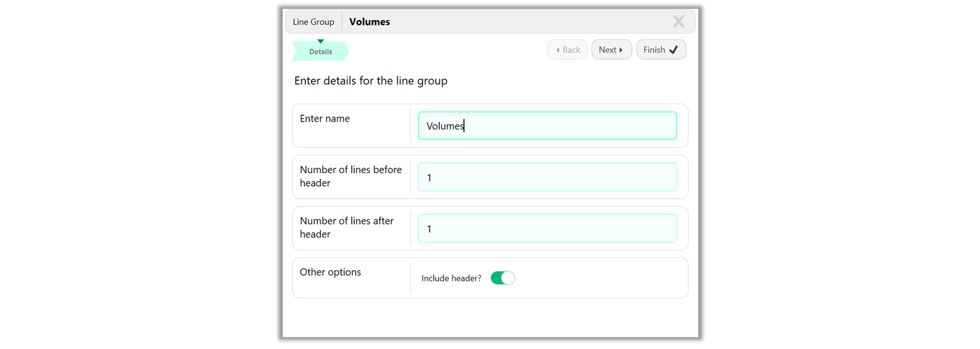Click the checkmark icon on Finish

click(x=673, y=50)
